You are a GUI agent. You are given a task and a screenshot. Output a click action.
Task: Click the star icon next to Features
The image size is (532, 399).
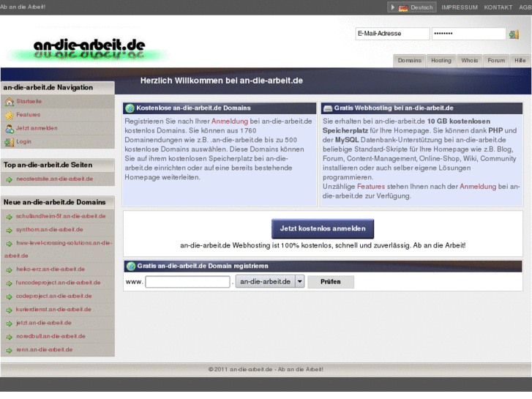(10, 115)
